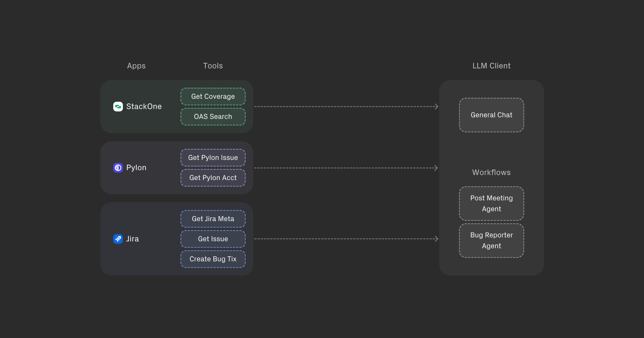
Task: Click the LLM Client panel heading
Action: point(491,66)
